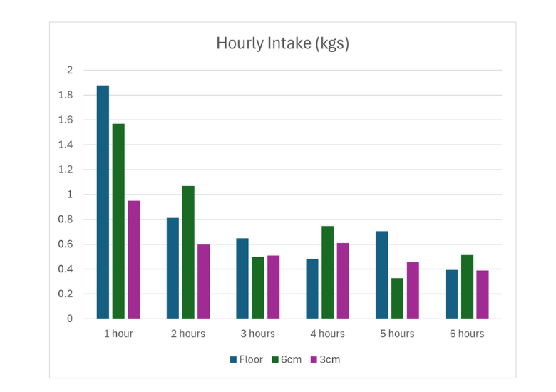This screenshot has height=392, width=556.
Task: Select the green 6cm bar at 4 hours
Action: (x=327, y=272)
